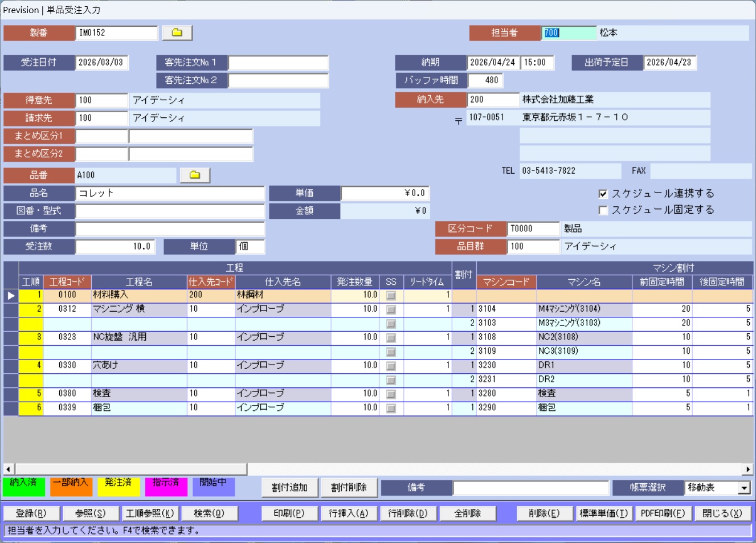Screen dimensions: 756x543
Task: Toggle SS checkbox in 穴あけ row
Action: click(391, 366)
